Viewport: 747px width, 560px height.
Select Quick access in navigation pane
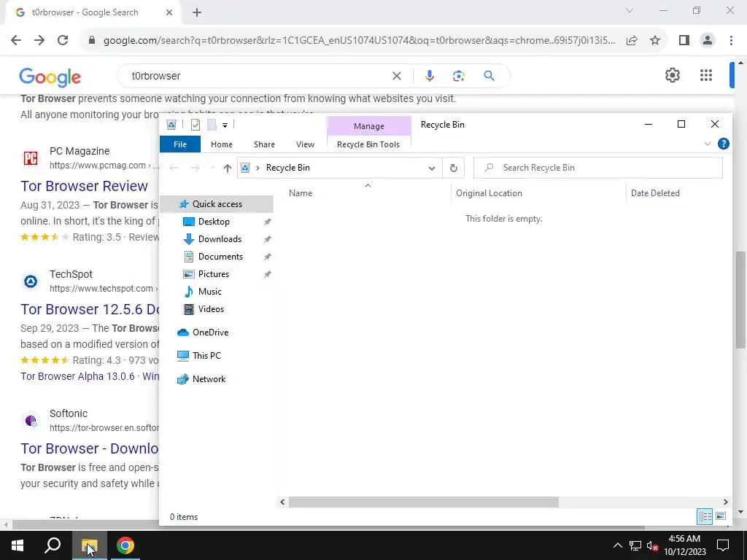(x=217, y=204)
